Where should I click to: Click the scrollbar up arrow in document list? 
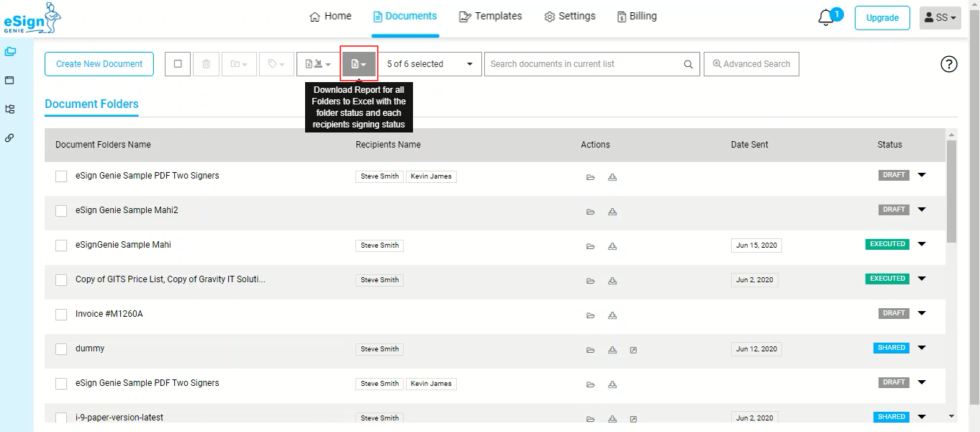(x=952, y=135)
